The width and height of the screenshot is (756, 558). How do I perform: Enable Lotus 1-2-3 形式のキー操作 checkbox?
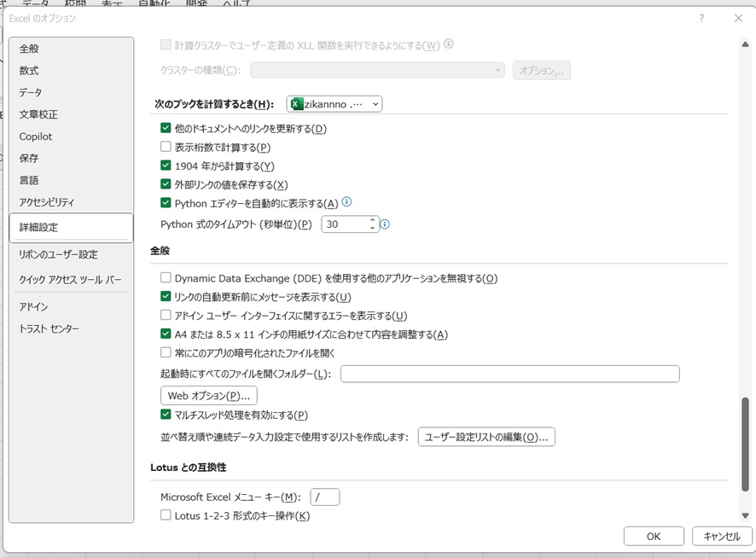(166, 515)
